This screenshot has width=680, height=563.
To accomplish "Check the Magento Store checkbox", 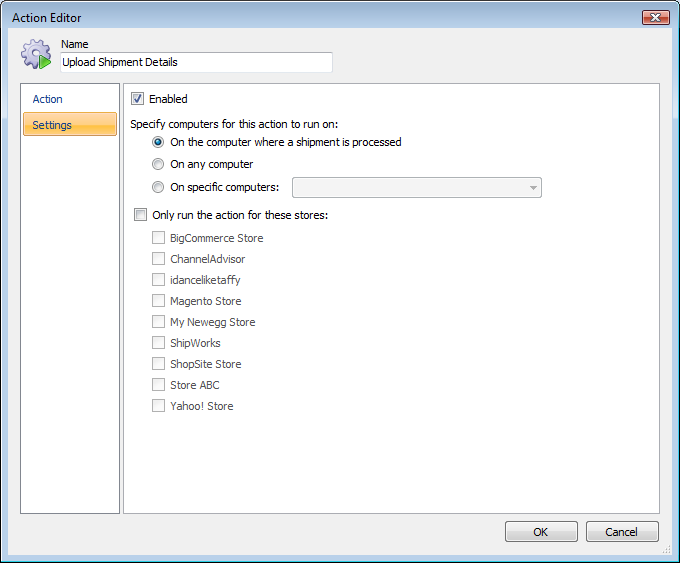I will 158,301.
